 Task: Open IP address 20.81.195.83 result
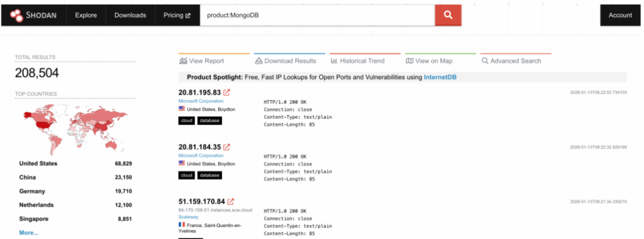pos(199,92)
